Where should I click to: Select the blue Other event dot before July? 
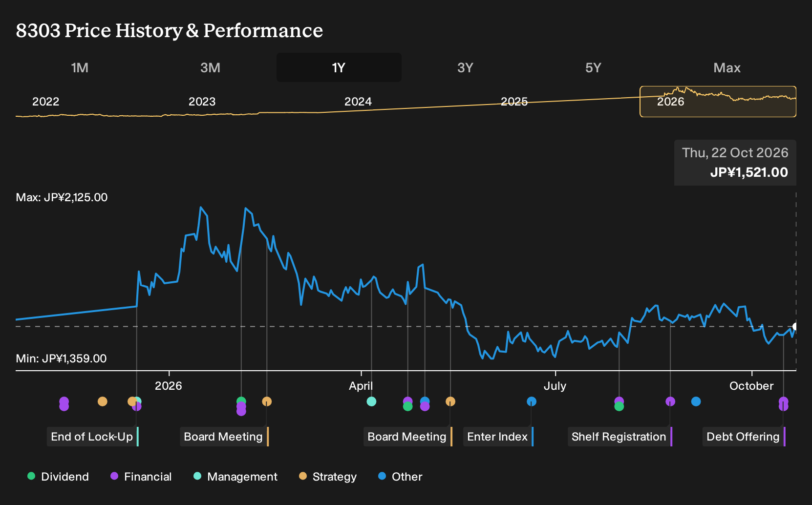click(532, 401)
